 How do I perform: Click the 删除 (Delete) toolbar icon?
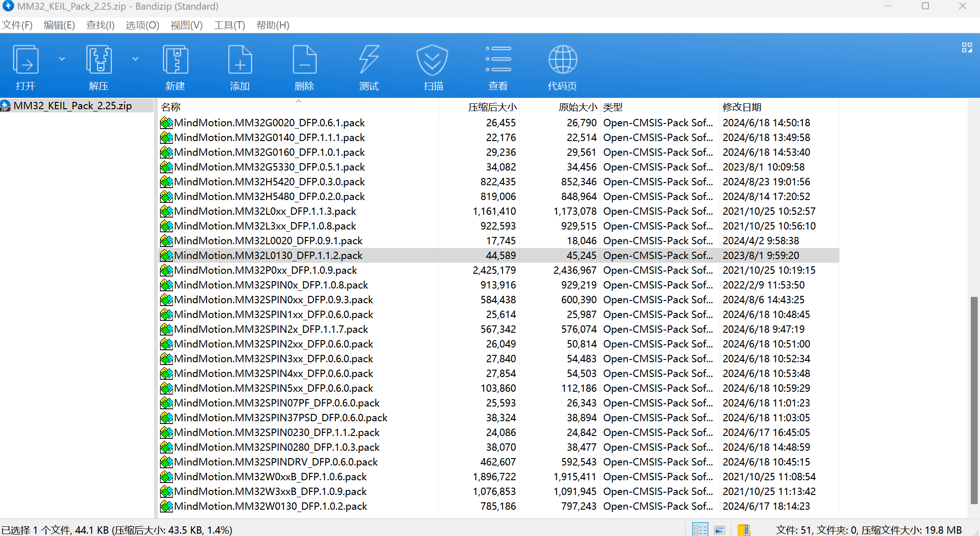tap(304, 60)
